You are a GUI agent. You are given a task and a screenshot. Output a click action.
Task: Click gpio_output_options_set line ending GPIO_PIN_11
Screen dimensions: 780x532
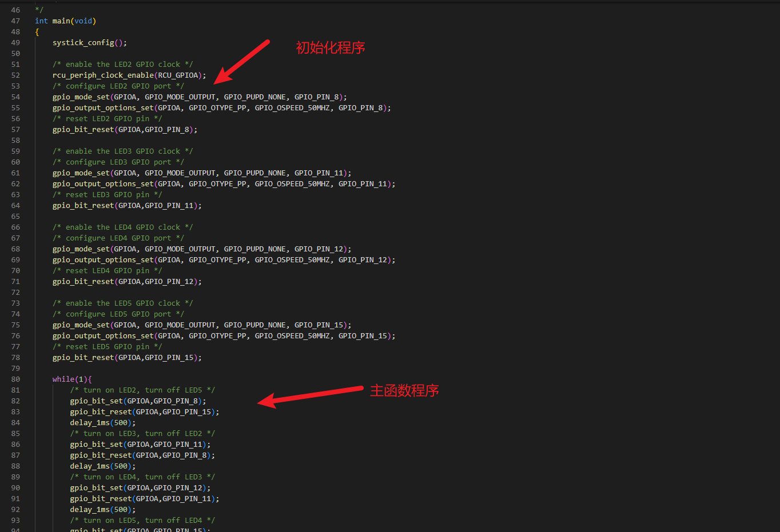click(x=224, y=184)
